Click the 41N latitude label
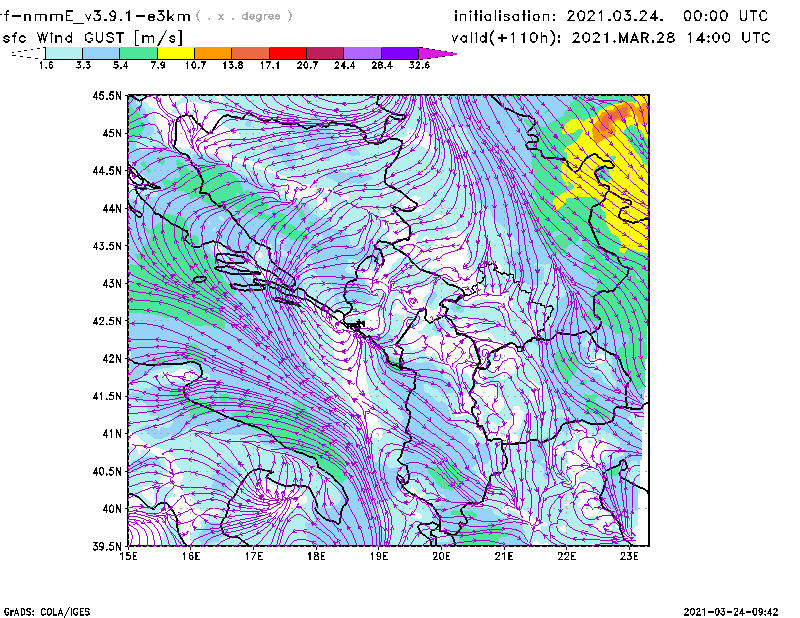 point(112,434)
